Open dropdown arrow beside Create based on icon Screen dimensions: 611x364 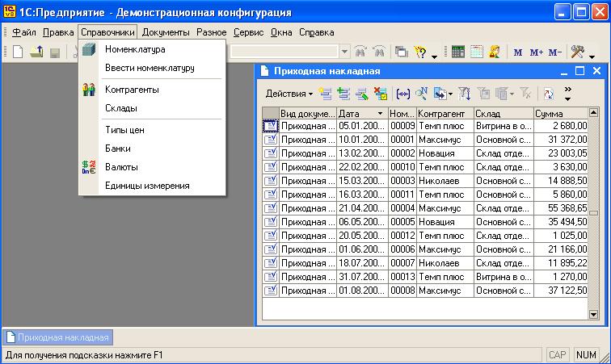pos(450,94)
